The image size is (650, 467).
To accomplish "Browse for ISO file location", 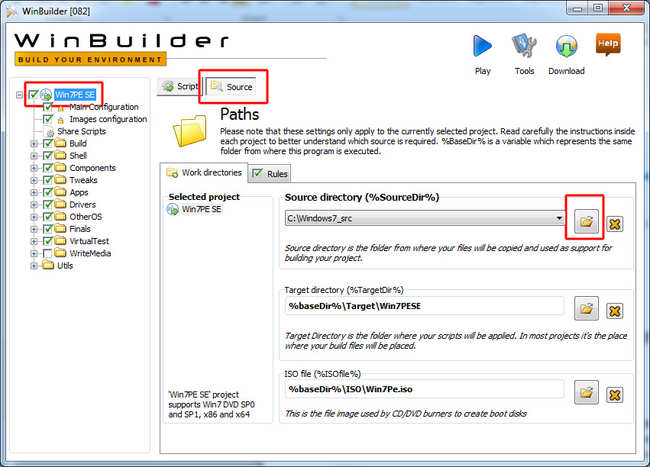I will 586,392.
